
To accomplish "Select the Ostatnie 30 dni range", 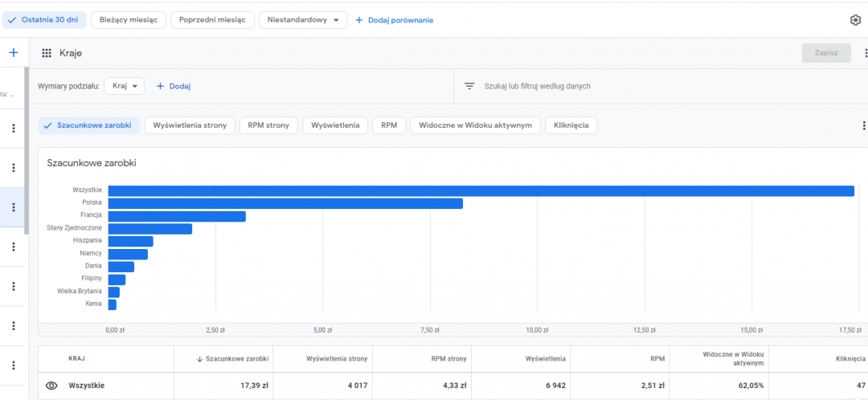I will [x=43, y=20].
